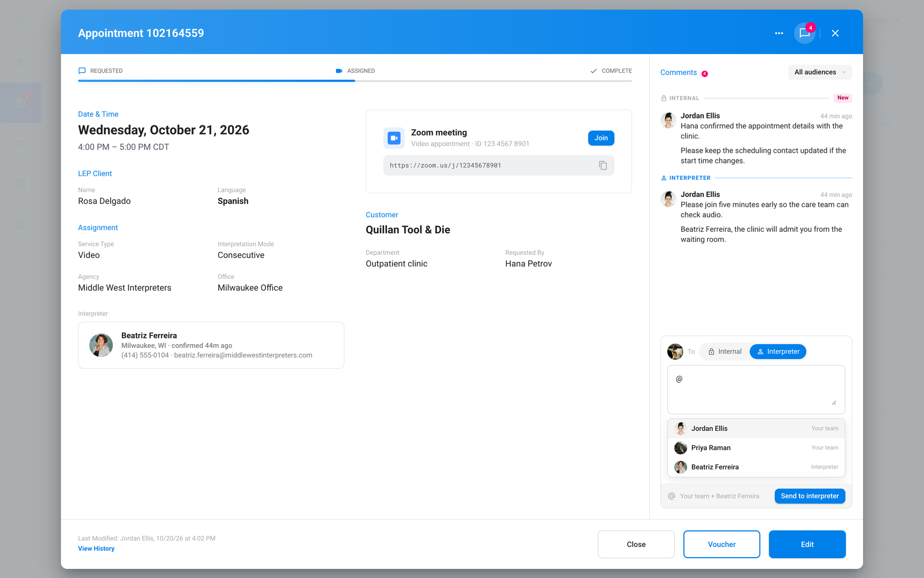This screenshot has height=578, width=924.
Task: Click Jordan Ellis avatar in interpreter comment
Action: (668, 199)
